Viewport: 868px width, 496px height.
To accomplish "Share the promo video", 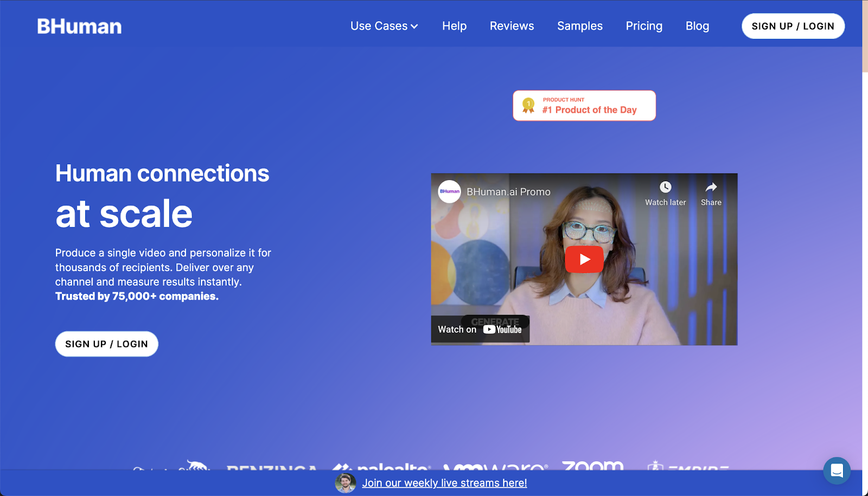I will pos(711,194).
